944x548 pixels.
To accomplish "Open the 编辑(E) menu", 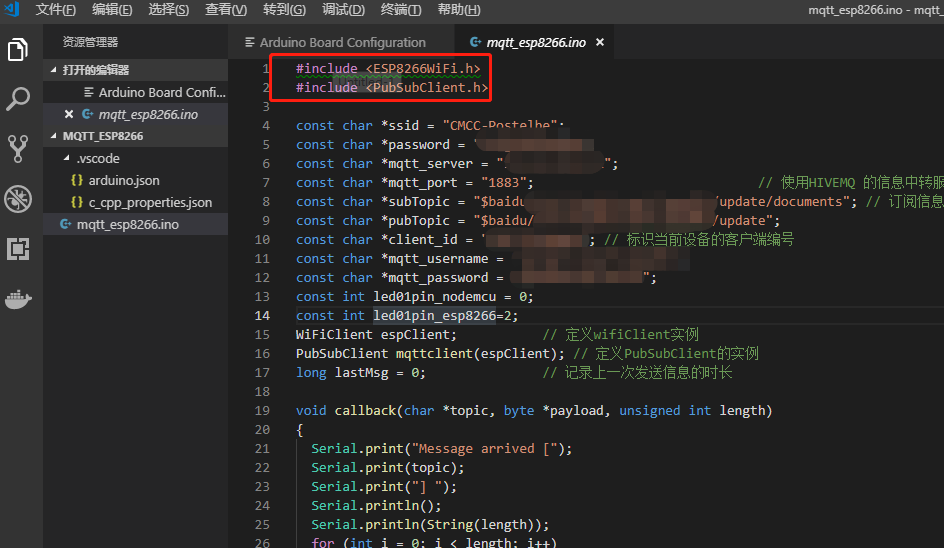I will pyautogui.click(x=112, y=10).
